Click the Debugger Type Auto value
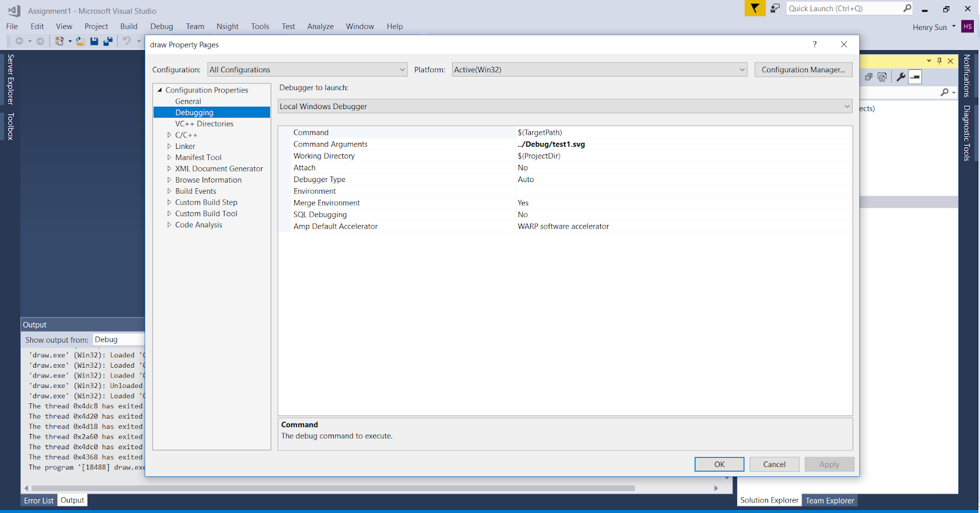The width and height of the screenshot is (980, 513). (x=526, y=179)
